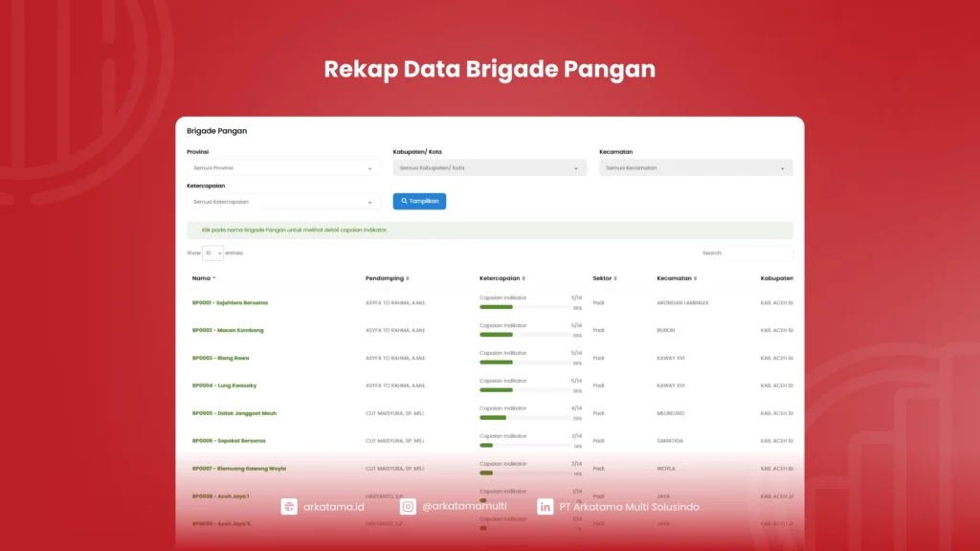Click the PT Arkatama Multi Solusindo text
The width and height of the screenshot is (980, 551).
click(630, 507)
